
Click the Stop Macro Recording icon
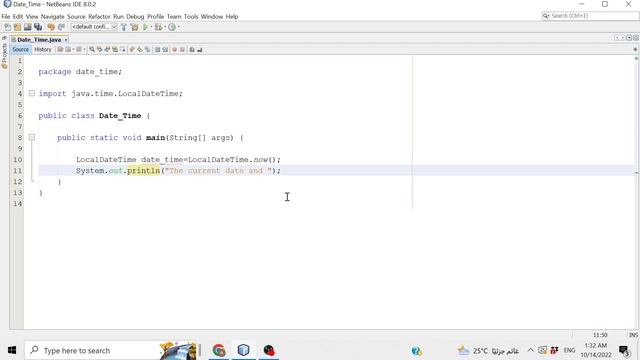pos(182,49)
